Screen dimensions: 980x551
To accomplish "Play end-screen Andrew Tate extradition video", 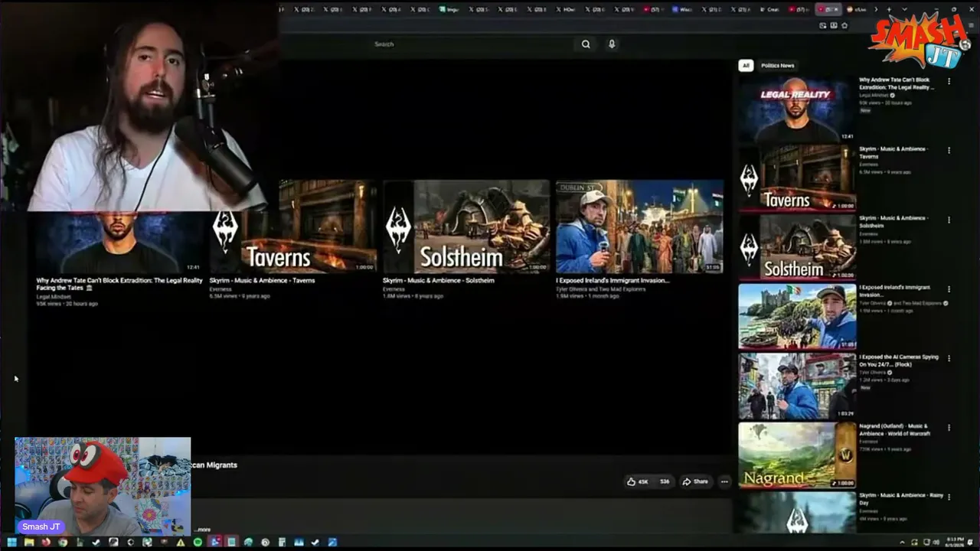I will point(119,242).
